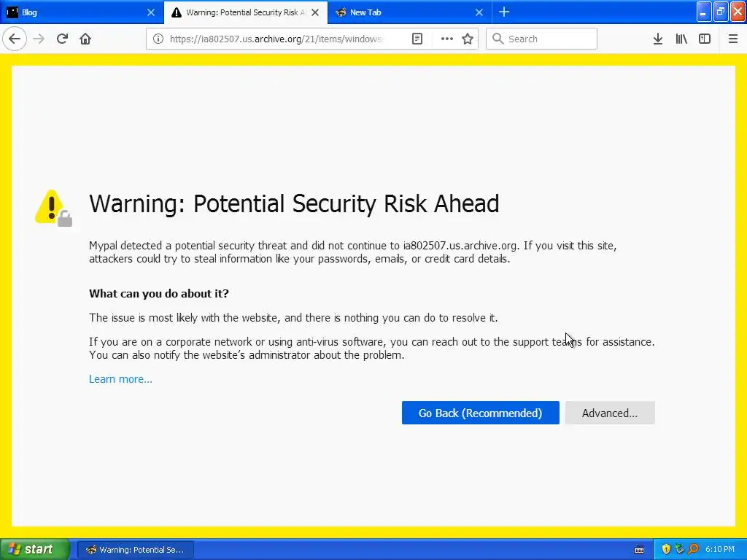Open the on-screen keyboard taskbar icon
747x560 pixels.
point(639,550)
